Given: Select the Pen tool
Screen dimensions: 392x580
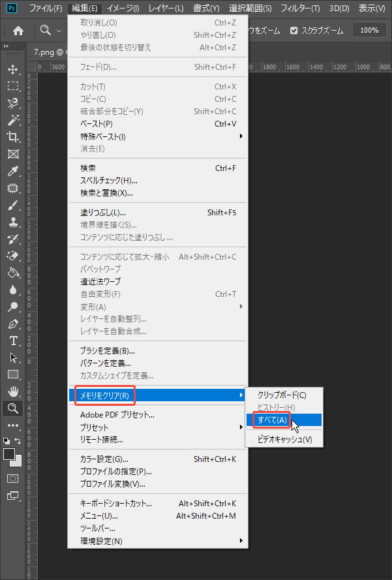Looking at the screenshot, I should 13,324.
